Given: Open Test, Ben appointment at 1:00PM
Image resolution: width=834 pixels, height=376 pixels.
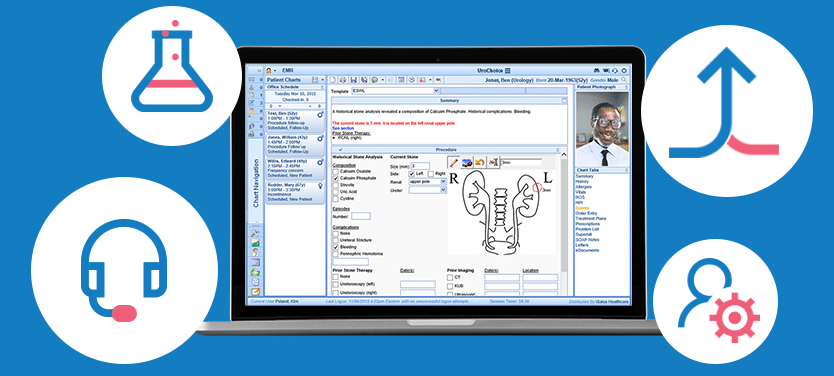Looking at the screenshot, I should 295,121.
